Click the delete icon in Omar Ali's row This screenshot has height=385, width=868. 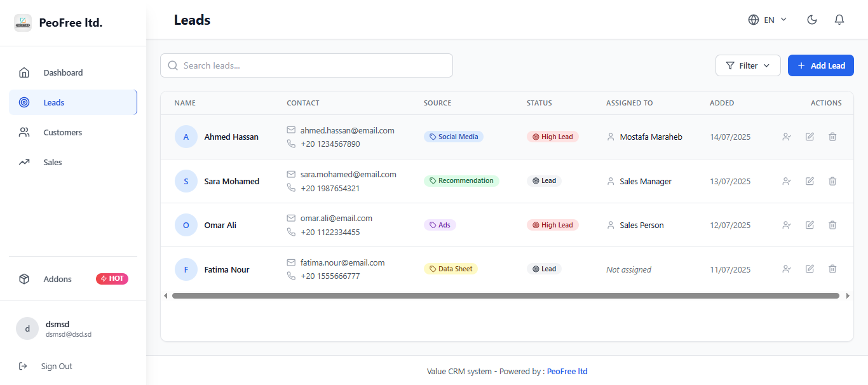tap(832, 225)
